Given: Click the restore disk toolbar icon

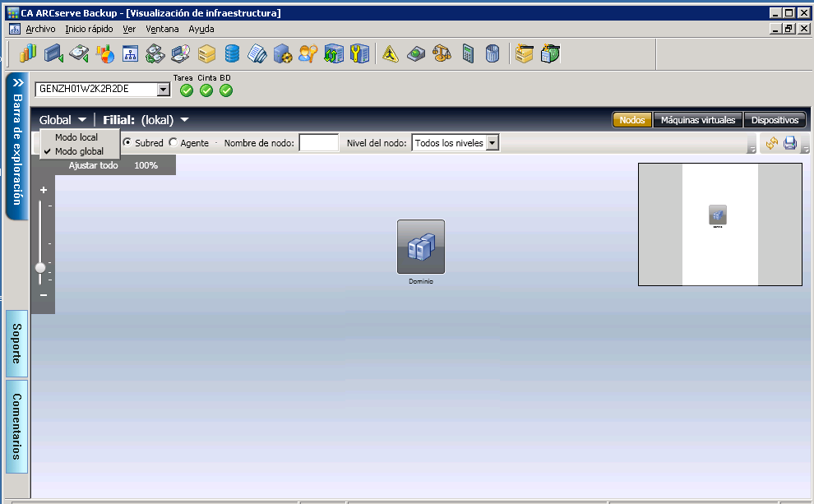Looking at the screenshot, I should point(79,53).
